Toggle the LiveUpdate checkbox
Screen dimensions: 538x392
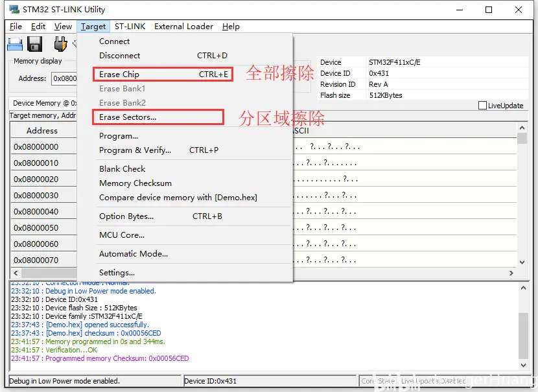(482, 105)
